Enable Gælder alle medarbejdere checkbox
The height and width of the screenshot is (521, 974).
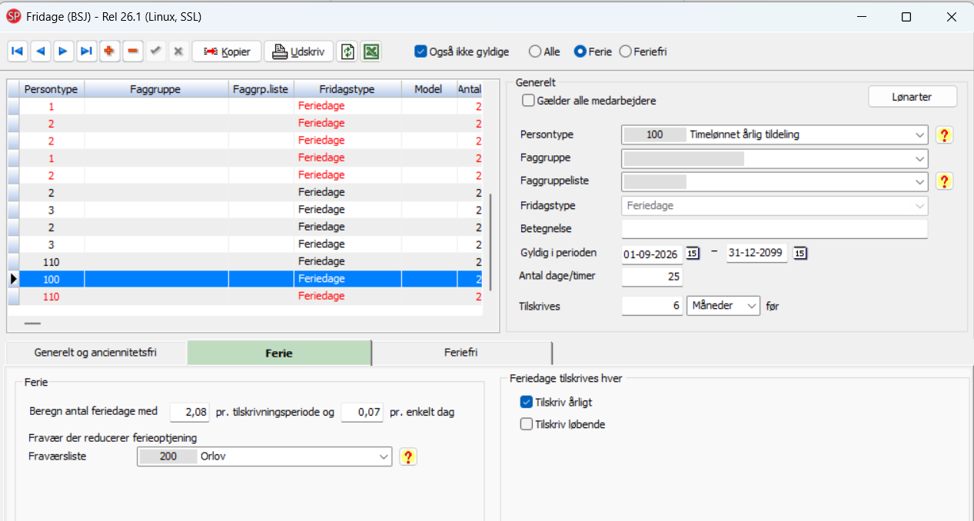(528, 101)
